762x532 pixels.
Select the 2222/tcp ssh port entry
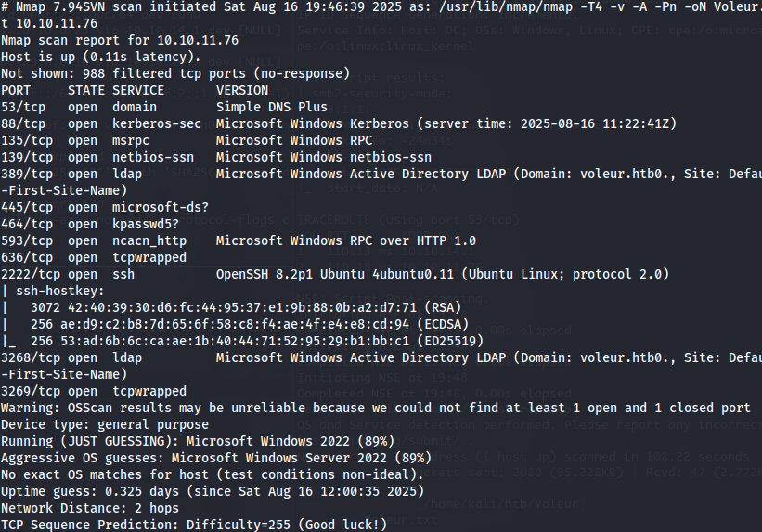335,274
